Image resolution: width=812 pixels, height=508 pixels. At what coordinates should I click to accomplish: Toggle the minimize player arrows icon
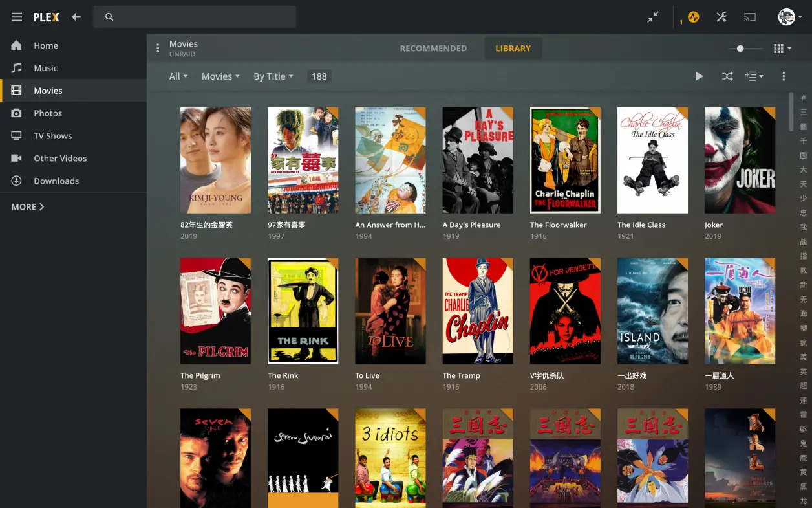tap(654, 17)
